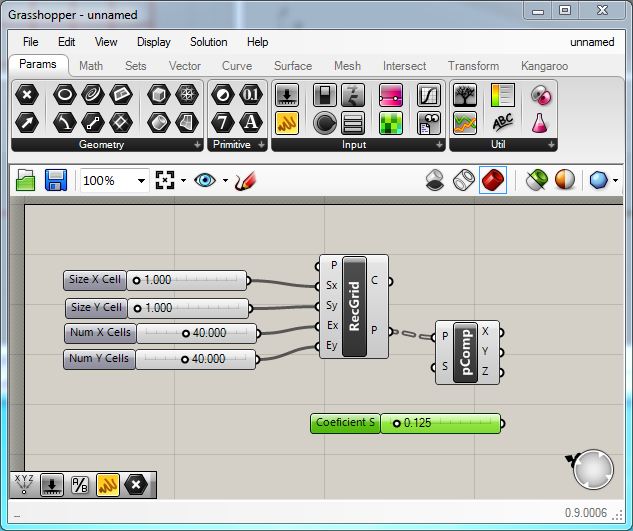
Task: Open the Solution menu
Action: click(209, 42)
